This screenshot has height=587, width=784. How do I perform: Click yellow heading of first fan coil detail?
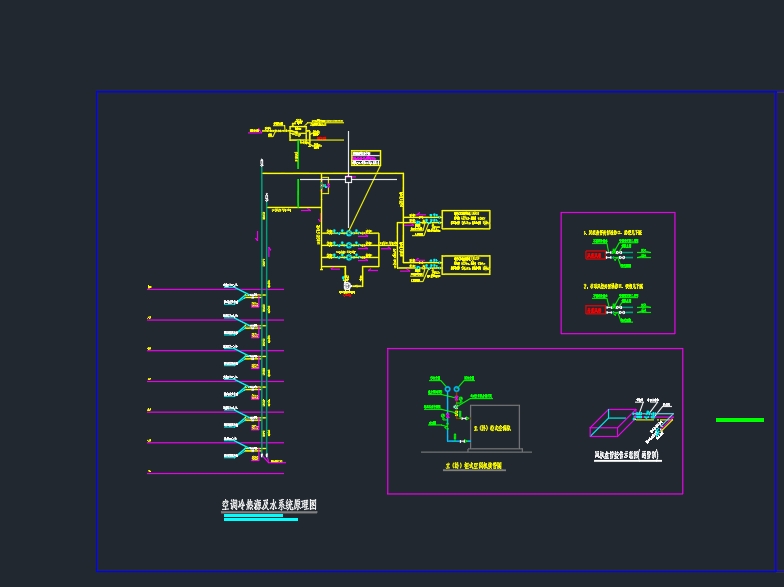pyautogui.click(x=612, y=232)
